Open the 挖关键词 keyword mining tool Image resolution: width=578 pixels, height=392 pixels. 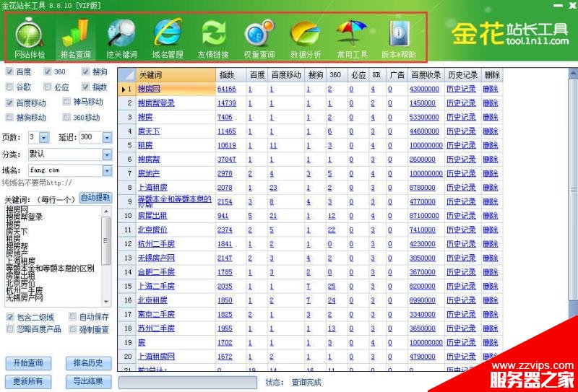pyautogui.click(x=121, y=38)
